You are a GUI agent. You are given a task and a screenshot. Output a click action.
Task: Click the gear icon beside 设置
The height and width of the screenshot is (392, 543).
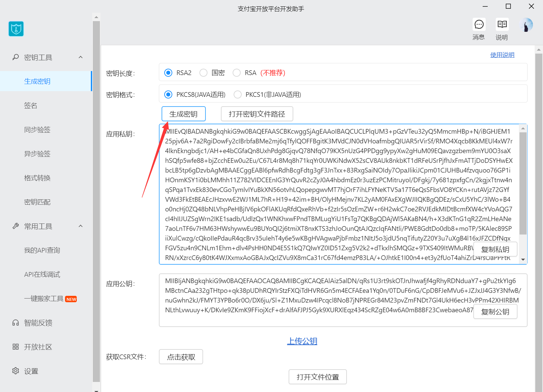pos(15,371)
